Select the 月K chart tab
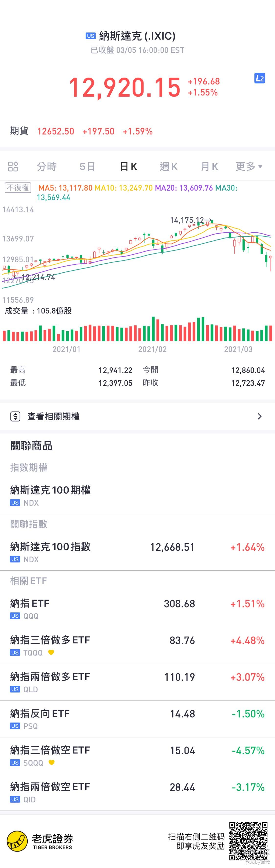The width and height of the screenshot is (275, 868). [209, 166]
